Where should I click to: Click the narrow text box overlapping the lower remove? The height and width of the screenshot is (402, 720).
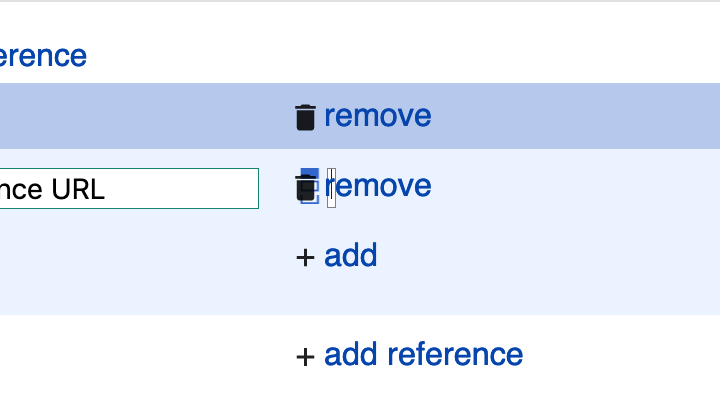pyautogui.click(x=332, y=188)
